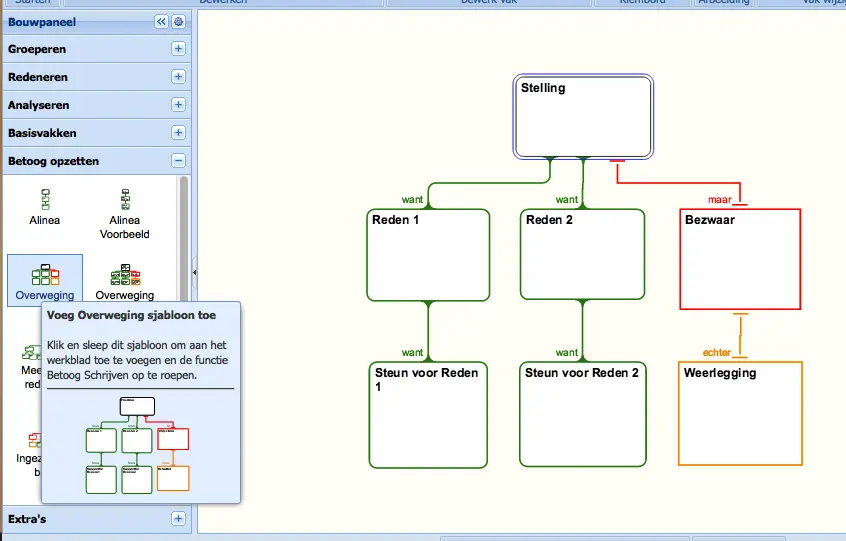846x541 pixels.
Task: Expand the Basisvakken section
Action: click(x=178, y=133)
